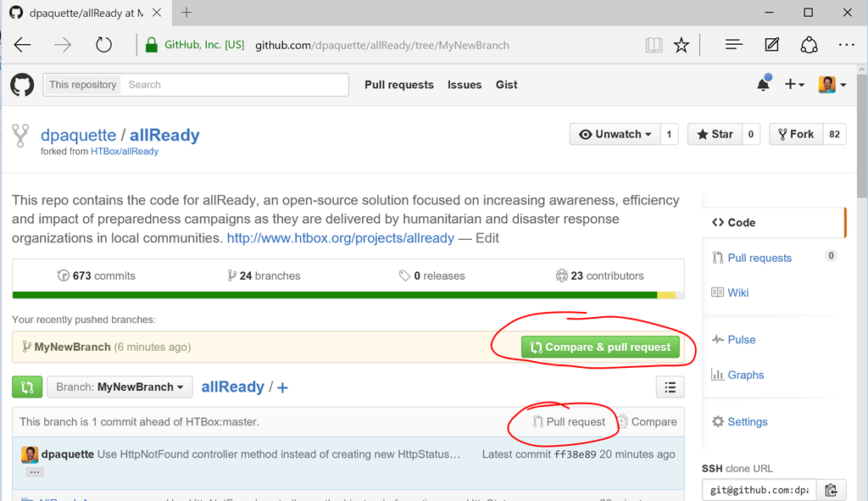
Task: View the 0 releases
Action: tap(431, 276)
